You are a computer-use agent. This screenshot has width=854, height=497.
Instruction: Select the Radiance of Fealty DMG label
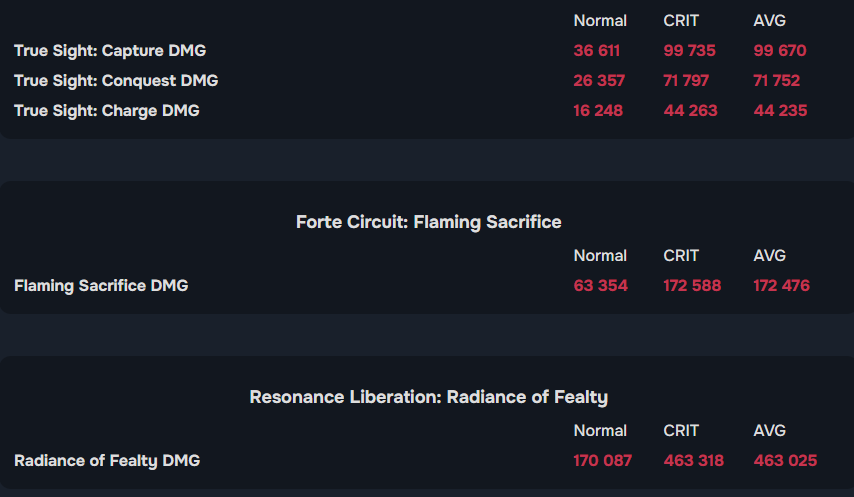coord(107,460)
